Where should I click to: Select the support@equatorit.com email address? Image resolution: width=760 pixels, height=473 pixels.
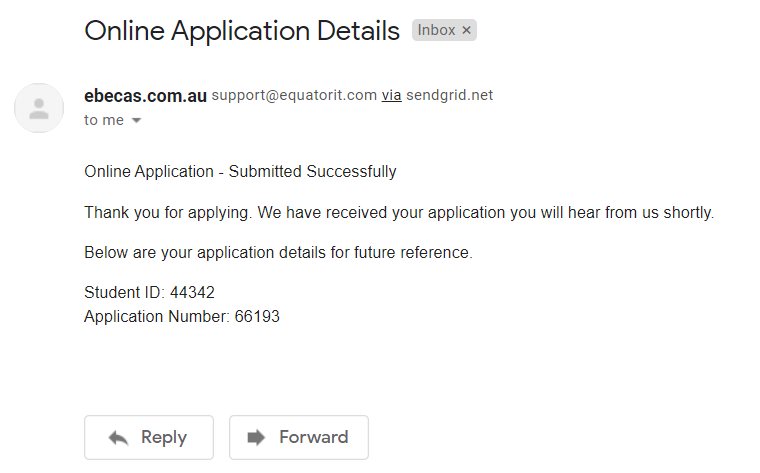(294, 95)
